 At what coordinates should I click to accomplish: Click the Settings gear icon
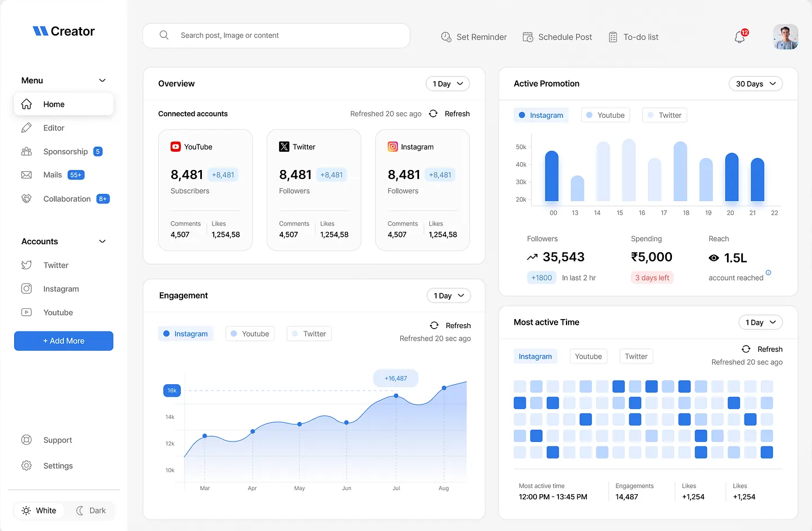27,466
